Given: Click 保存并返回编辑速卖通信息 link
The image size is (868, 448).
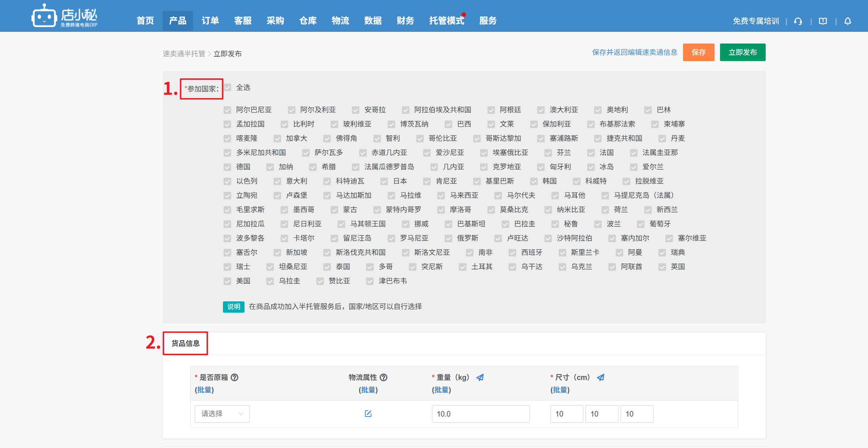Looking at the screenshot, I should [634, 52].
